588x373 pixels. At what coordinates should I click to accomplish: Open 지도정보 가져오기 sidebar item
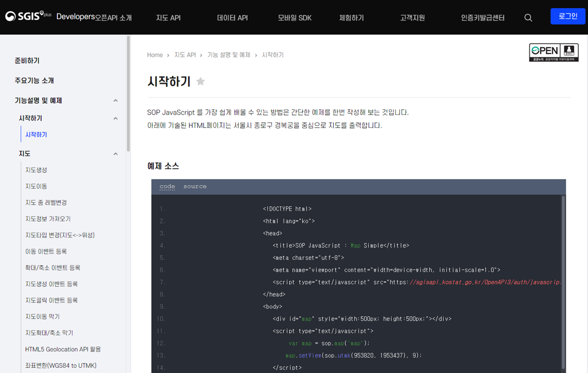point(47,219)
